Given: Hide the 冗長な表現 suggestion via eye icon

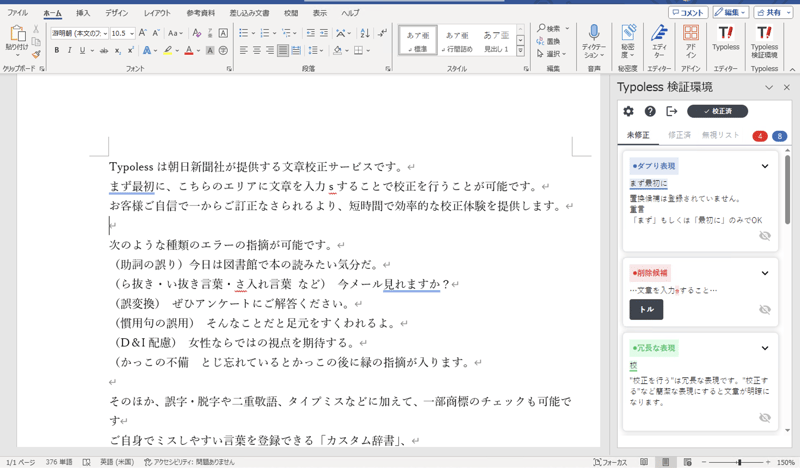Looking at the screenshot, I should tap(765, 418).
